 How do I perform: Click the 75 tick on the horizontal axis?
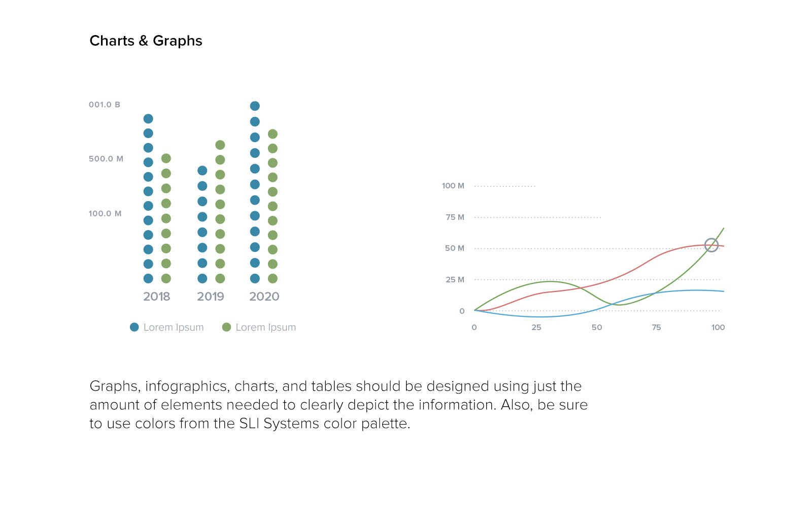click(656, 328)
